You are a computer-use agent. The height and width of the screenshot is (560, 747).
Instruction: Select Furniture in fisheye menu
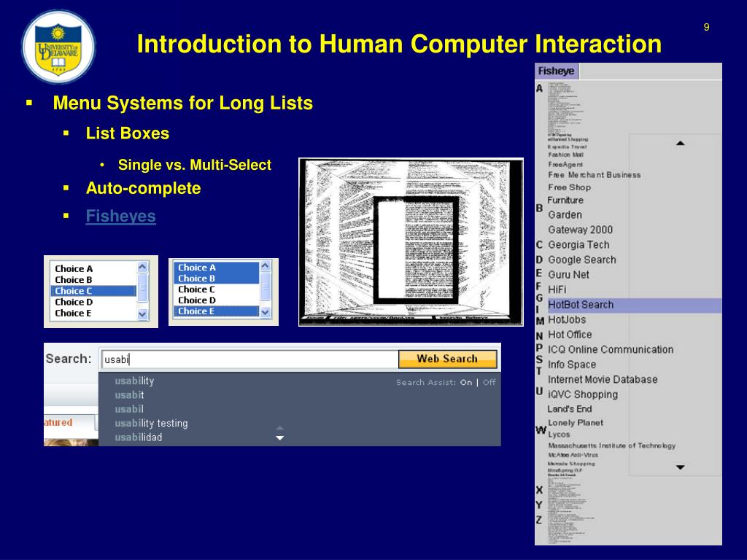pyautogui.click(x=565, y=201)
